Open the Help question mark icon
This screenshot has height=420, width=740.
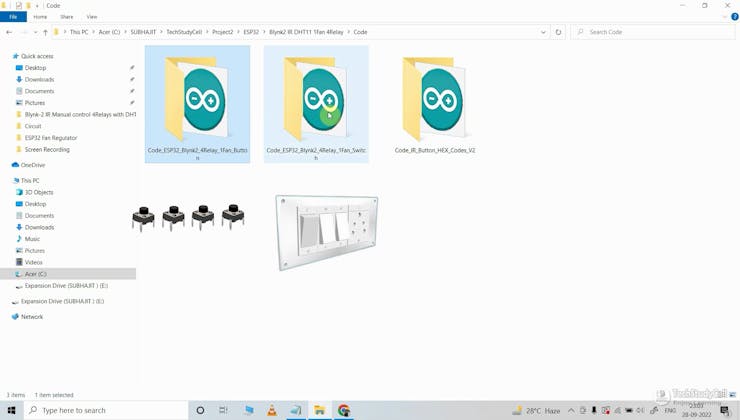735,17
